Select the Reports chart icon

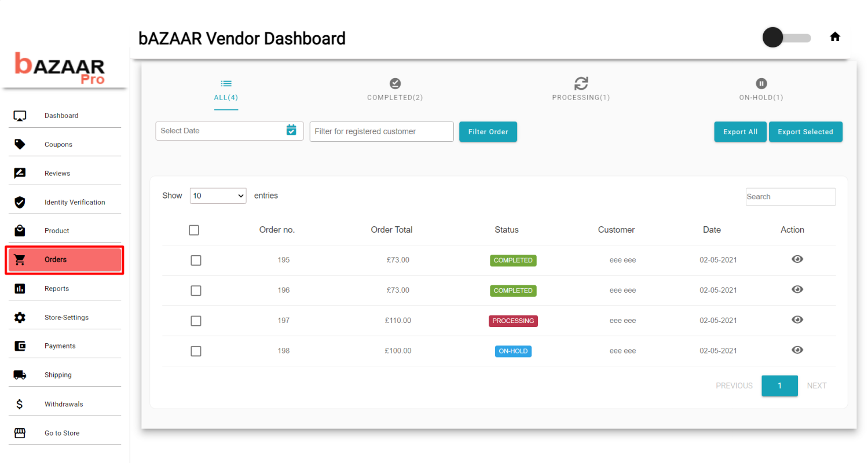(x=20, y=288)
